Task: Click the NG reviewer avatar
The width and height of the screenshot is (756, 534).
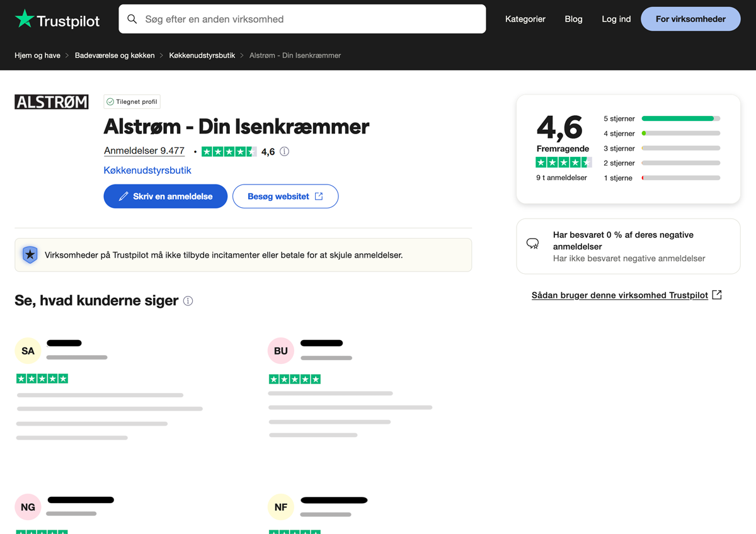Action: 28,507
